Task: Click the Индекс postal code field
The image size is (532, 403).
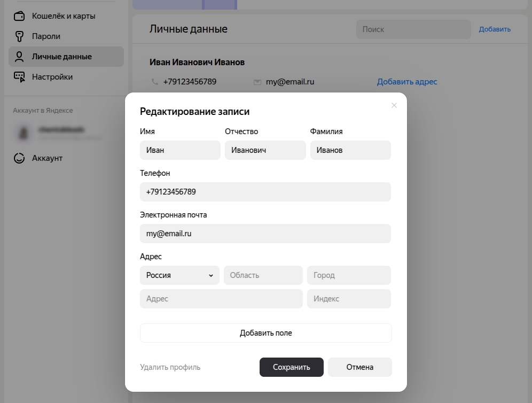Action: 349,299
